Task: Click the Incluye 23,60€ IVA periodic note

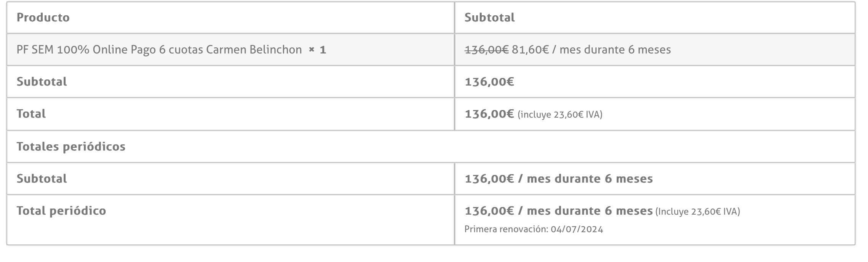Action: point(698,212)
